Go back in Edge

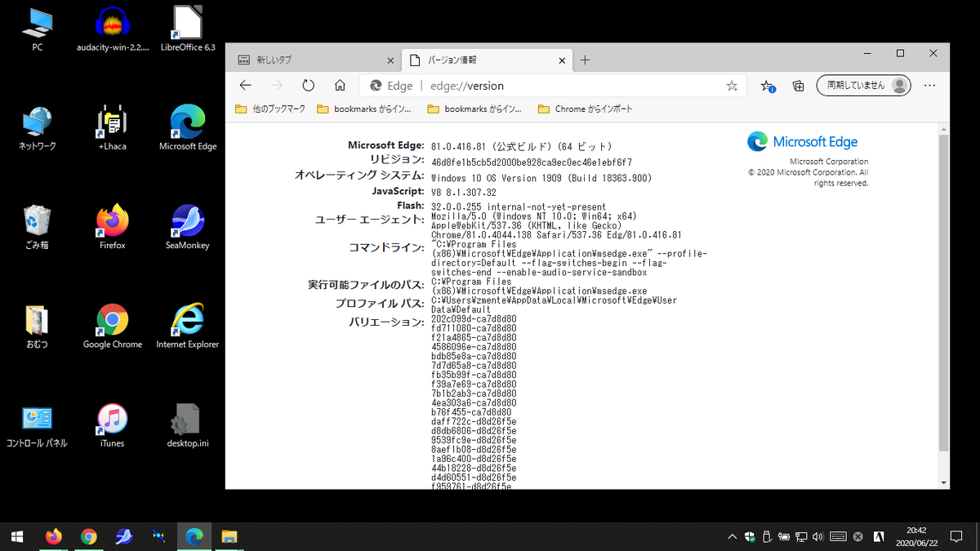point(245,86)
